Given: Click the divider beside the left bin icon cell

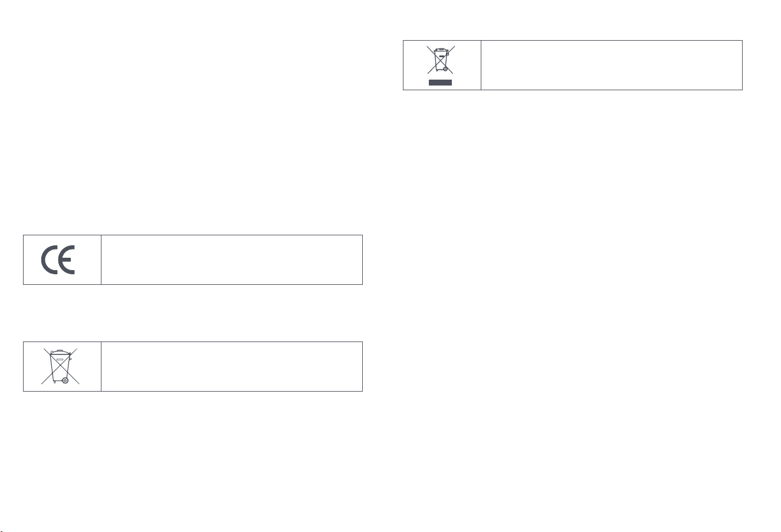Looking at the screenshot, I should pos(101,366).
